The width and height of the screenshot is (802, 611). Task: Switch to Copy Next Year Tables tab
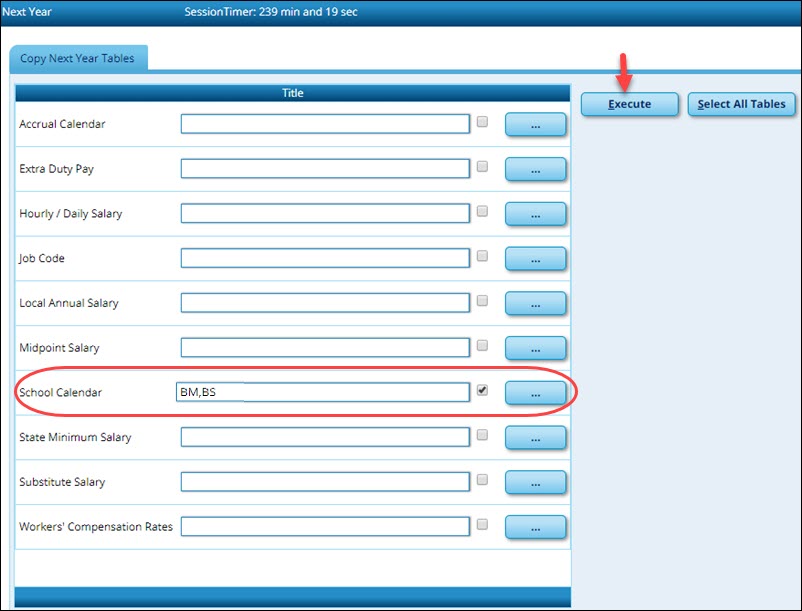[78, 58]
